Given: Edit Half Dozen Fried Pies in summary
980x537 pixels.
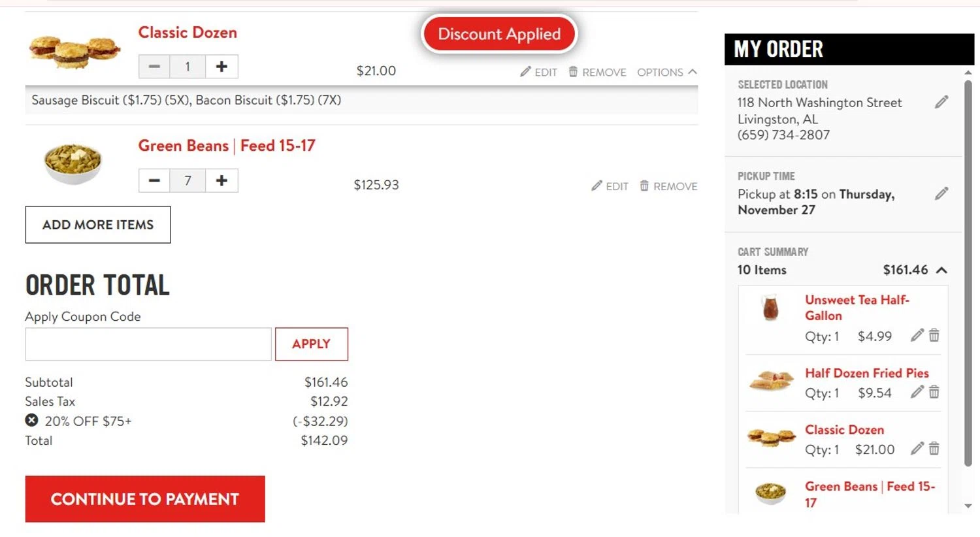Looking at the screenshot, I should pos(917,392).
